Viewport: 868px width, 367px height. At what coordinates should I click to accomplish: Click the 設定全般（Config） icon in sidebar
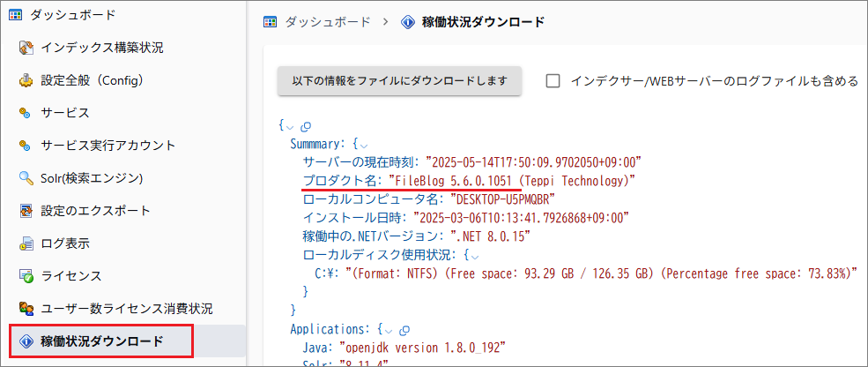(x=26, y=80)
